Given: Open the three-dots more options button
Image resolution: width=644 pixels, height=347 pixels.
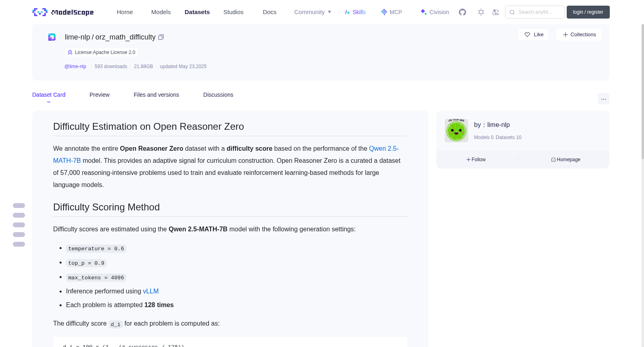Looking at the screenshot, I should 604,99.
